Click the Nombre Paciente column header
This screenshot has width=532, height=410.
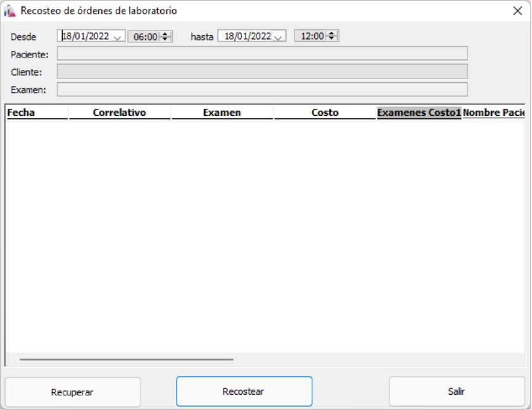(494, 113)
